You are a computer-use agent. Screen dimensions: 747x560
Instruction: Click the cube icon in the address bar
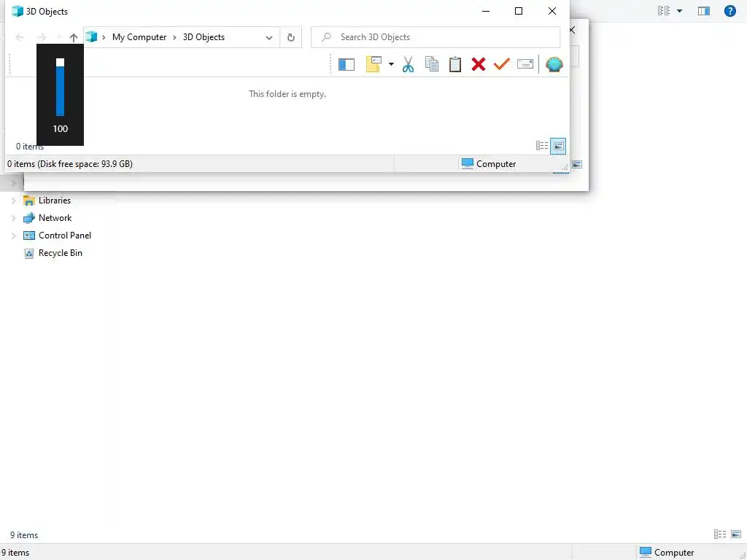coord(91,36)
